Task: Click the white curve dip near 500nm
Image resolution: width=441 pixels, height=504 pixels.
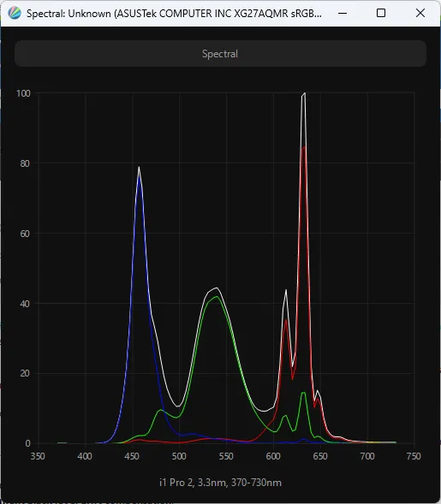Action: pos(177,406)
